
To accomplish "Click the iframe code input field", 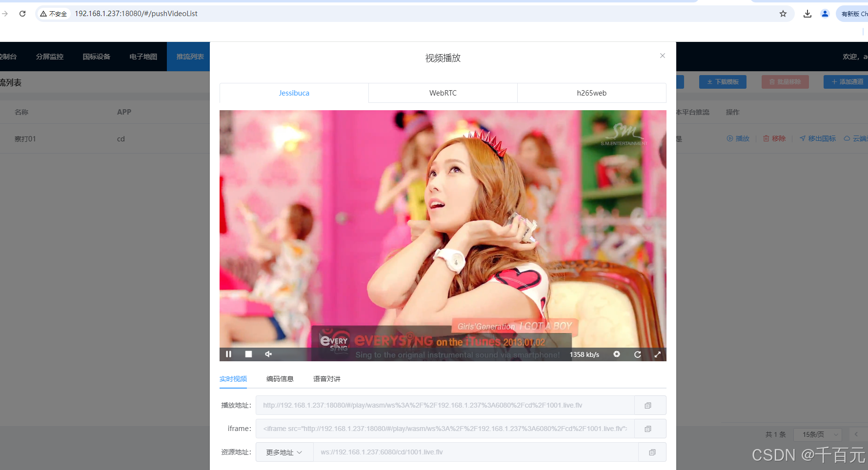I will coord(445,429).
